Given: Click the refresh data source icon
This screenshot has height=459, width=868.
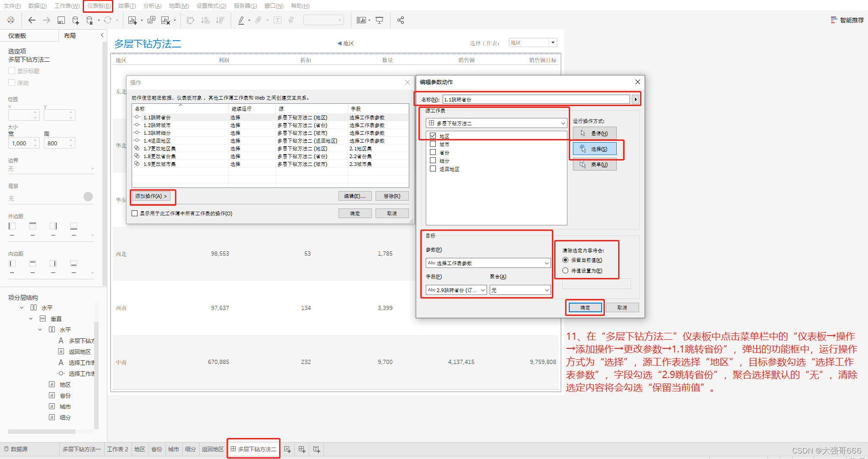Looking at the screenshot, I should pos(108,20).
